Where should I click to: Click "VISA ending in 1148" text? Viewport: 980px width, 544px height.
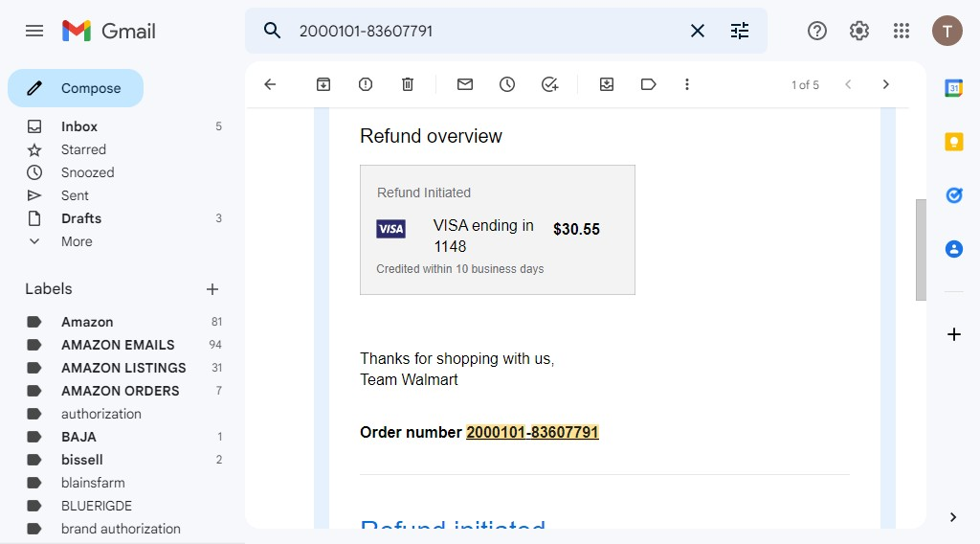(483, 236)
